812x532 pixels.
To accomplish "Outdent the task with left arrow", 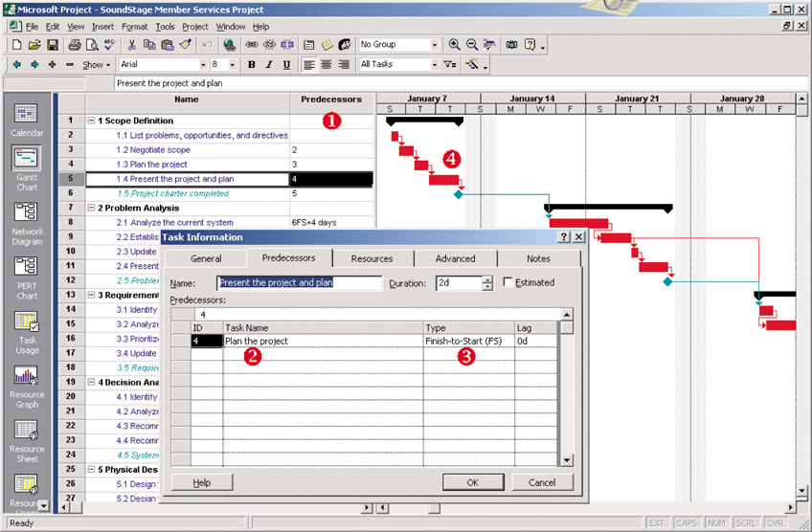I will tap(16, 65).
